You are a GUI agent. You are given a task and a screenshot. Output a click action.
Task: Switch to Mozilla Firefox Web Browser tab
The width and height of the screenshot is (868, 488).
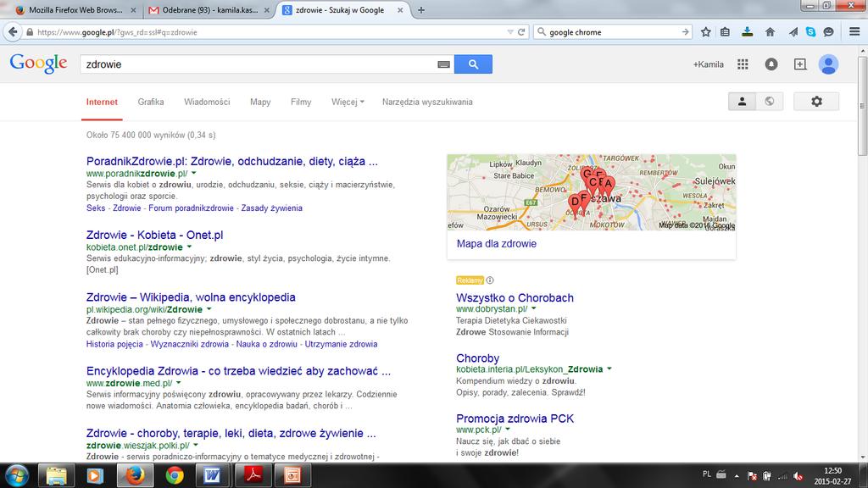(x=75, y=10)
